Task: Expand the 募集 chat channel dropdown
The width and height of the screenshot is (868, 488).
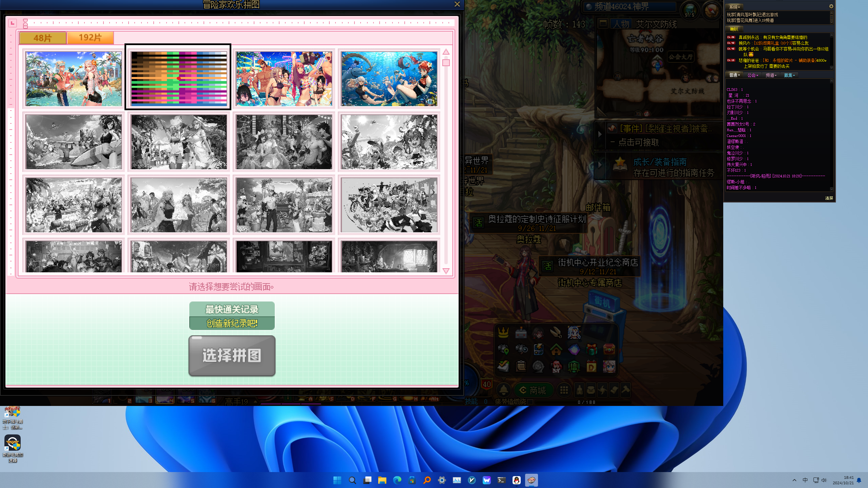Action: 789,75
